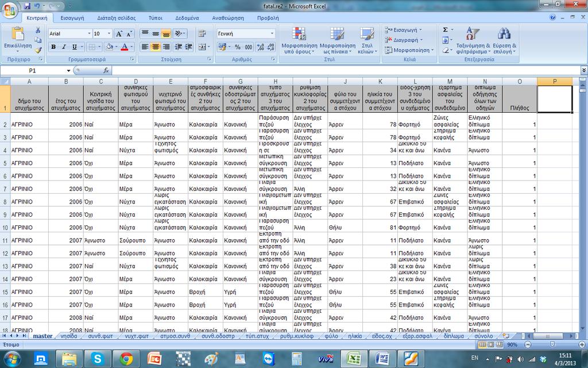Toggle bottom vertical alignment

(166, 33)
